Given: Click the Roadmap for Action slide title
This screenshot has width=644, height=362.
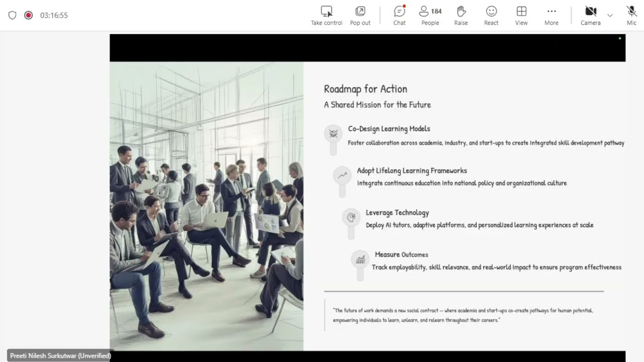Looking at the screenshot, I should pyautogui.click(x=366, y=89).
